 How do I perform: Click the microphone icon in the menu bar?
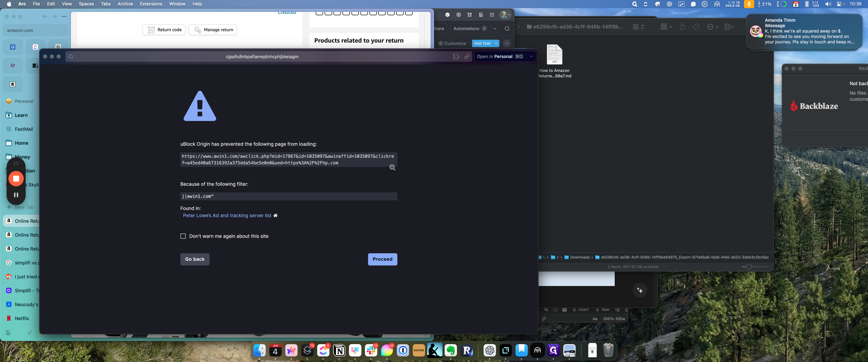click(x=749, y=4)
